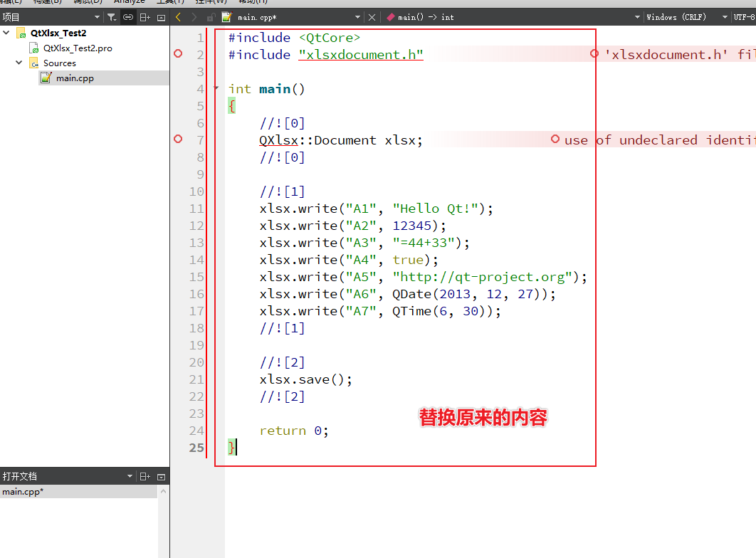Open the 控件(W) menu
756x558 pixels.
211,2
